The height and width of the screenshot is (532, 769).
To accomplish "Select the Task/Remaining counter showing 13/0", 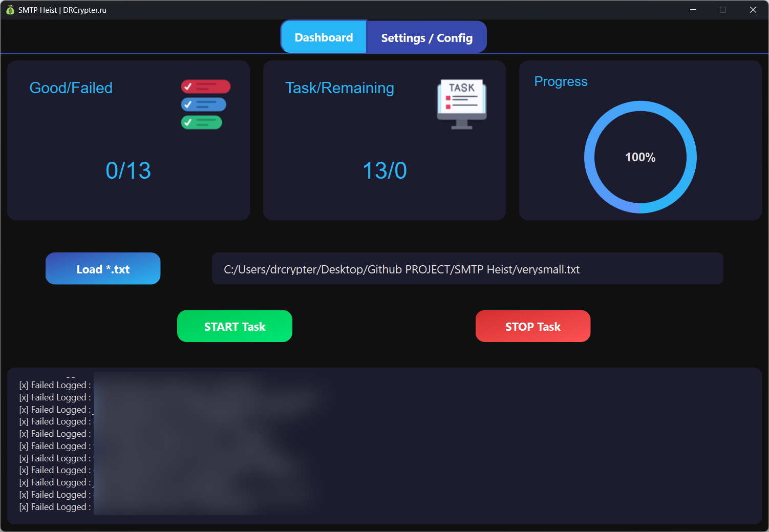I will pos(384,171).
